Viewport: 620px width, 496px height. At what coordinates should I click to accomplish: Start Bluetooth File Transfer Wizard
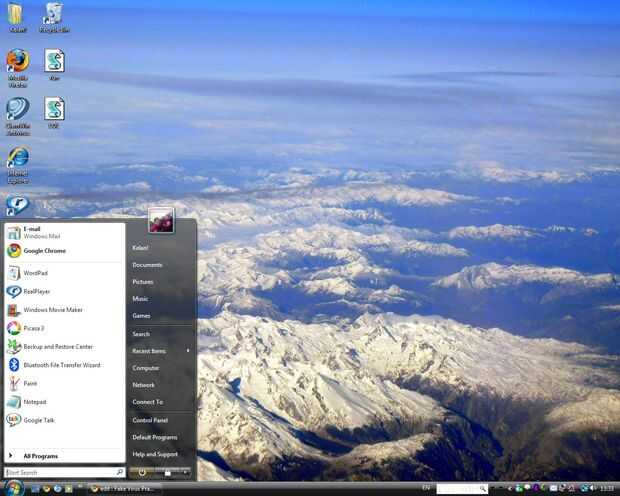[x=64, y=365]
